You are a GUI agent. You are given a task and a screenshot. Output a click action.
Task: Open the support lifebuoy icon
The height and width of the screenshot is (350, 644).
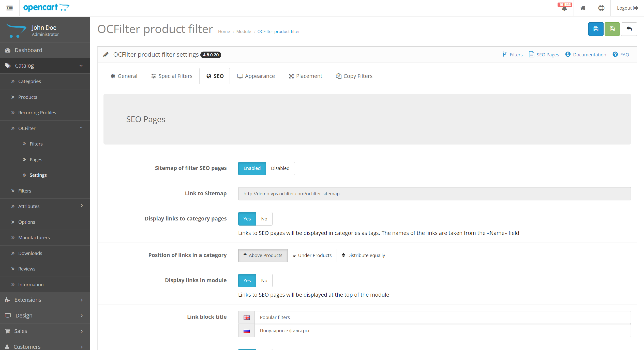pos(601,8)
